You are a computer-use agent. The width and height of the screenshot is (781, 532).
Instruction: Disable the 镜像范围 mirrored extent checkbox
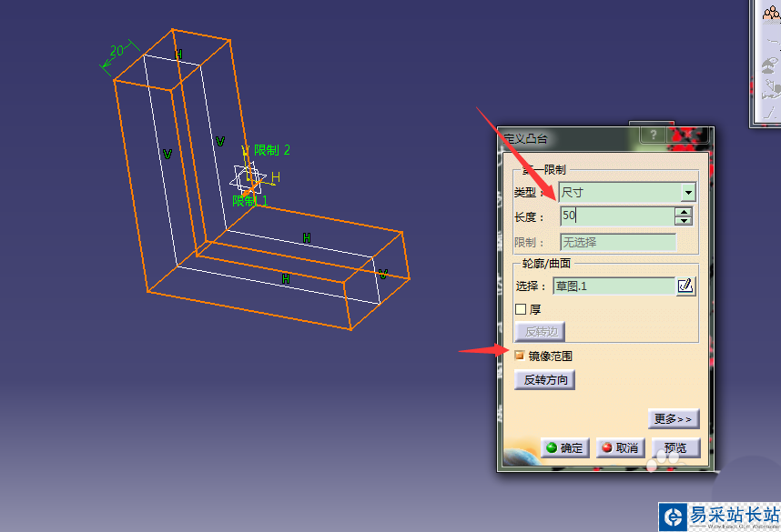pos(519,356)
